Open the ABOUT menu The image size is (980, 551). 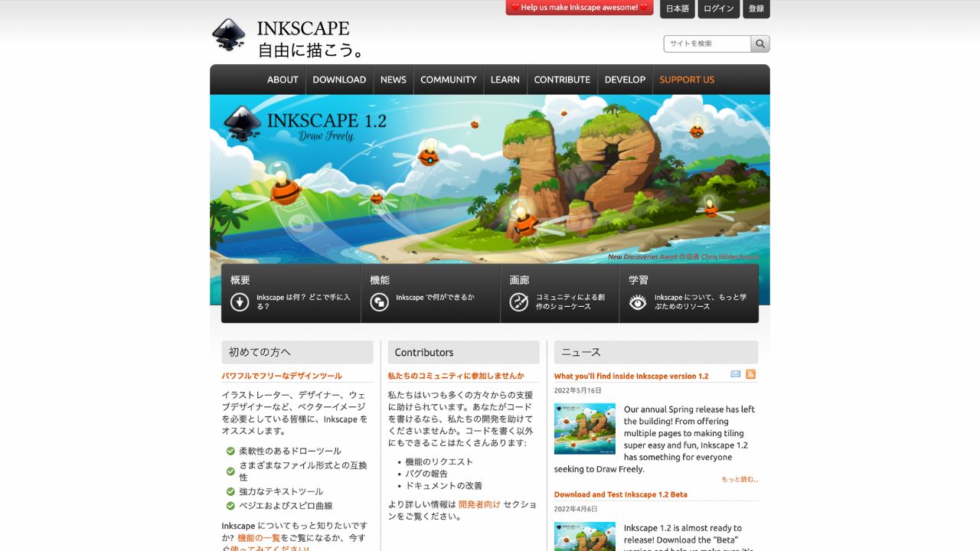(x=283, y=80)
